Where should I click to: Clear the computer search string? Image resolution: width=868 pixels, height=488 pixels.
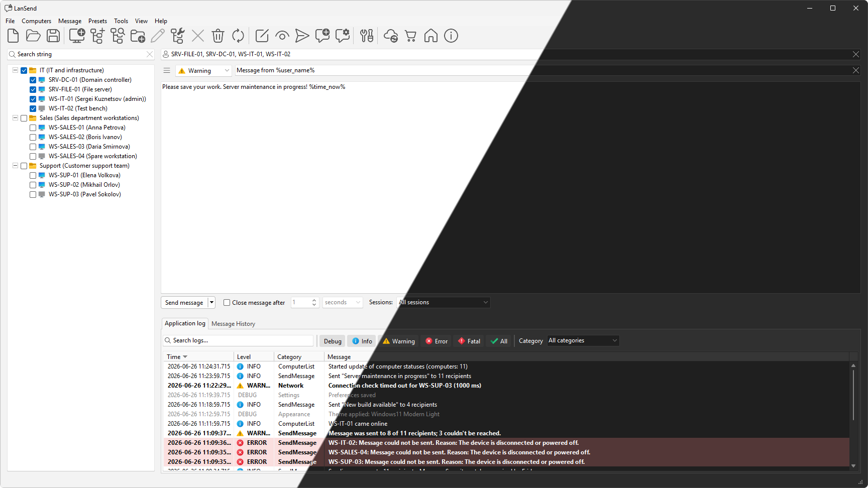tap(149, 54)
